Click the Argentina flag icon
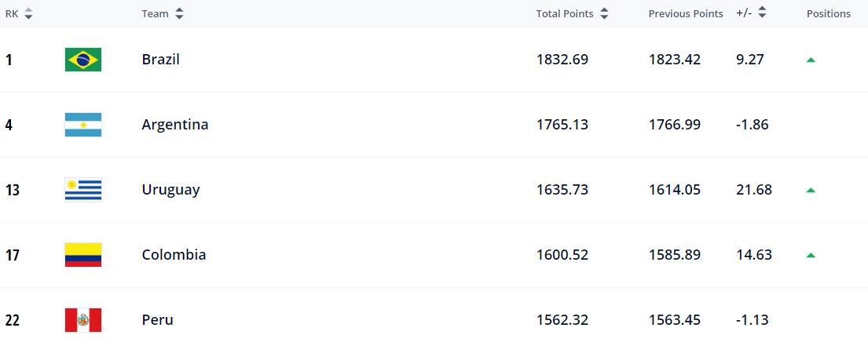 [x=82, y=125]
